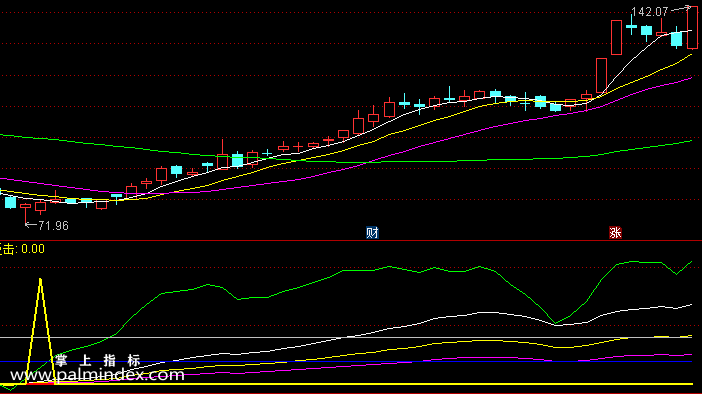Click the arrow beside the 71.96 label
702x394 pixels.
pos(30,225)
